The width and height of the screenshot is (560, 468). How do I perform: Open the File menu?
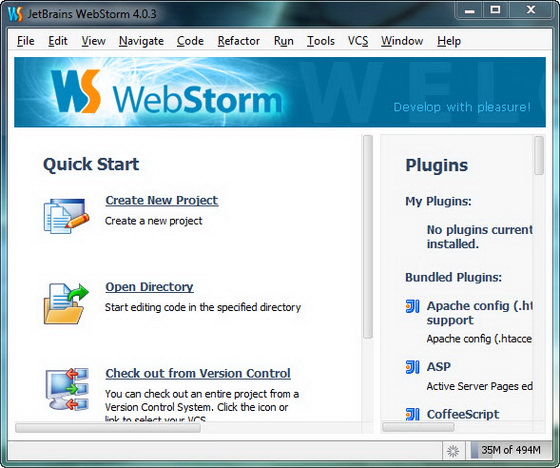pyautogui.click(x=26, y=41)
